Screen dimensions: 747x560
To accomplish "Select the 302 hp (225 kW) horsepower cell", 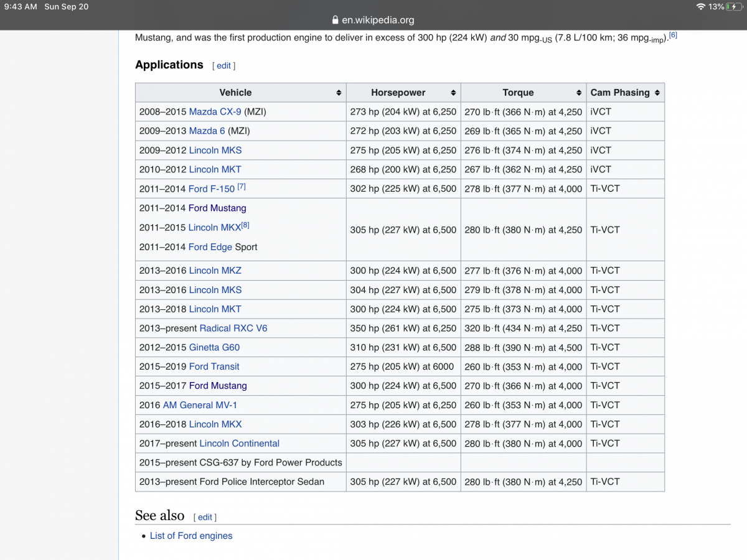I will (403, 189).
